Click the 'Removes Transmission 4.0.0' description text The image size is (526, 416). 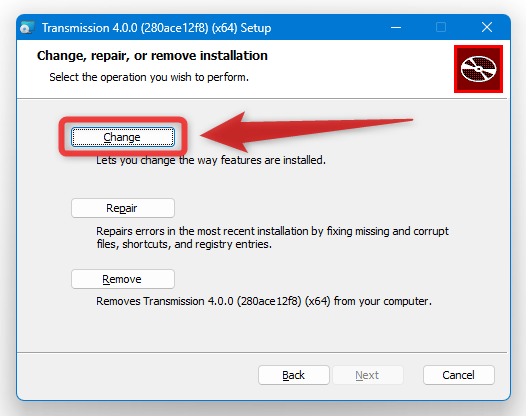[264, 301]
